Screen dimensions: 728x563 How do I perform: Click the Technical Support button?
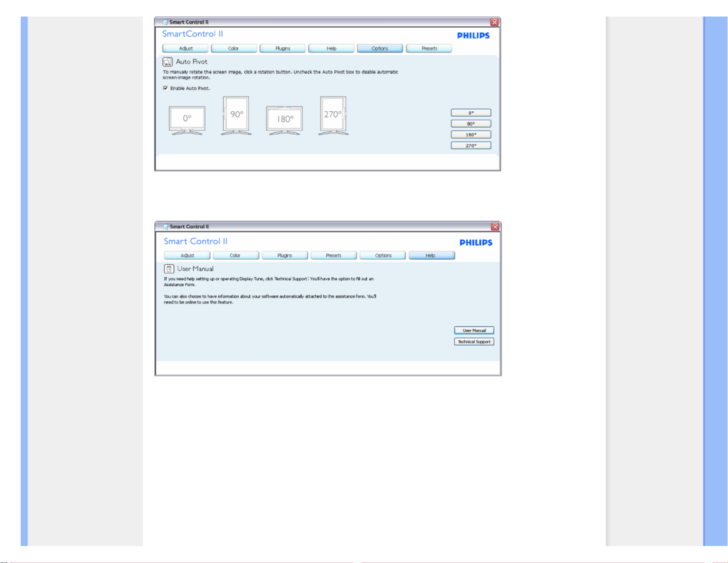[x=474, y=342]
